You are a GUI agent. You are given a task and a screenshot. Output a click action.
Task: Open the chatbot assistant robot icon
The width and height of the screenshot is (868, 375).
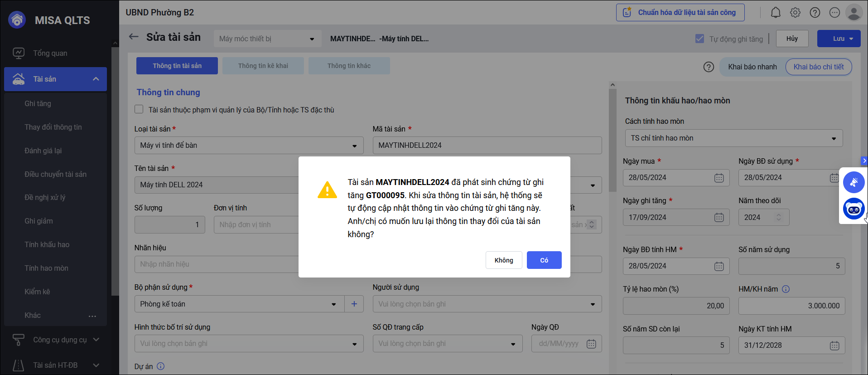[x=854, y=209]
